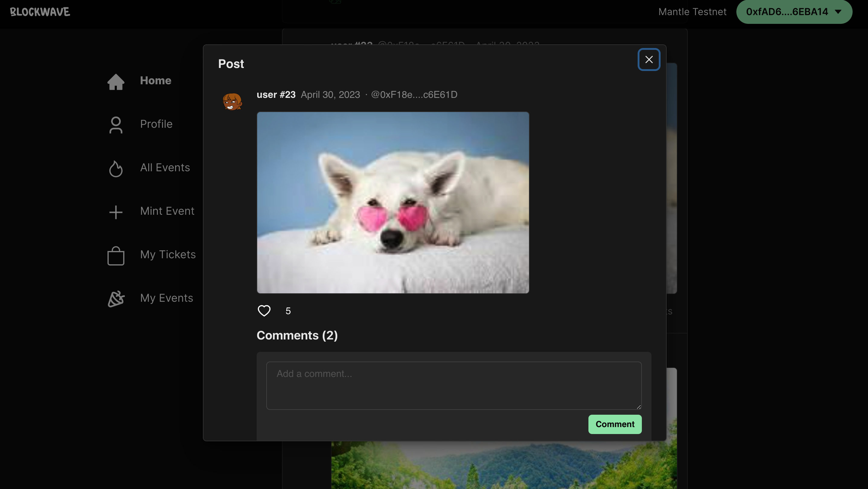Submit with the green Comment button
Viewport: 868px width, 489px height.
point(615,424)
